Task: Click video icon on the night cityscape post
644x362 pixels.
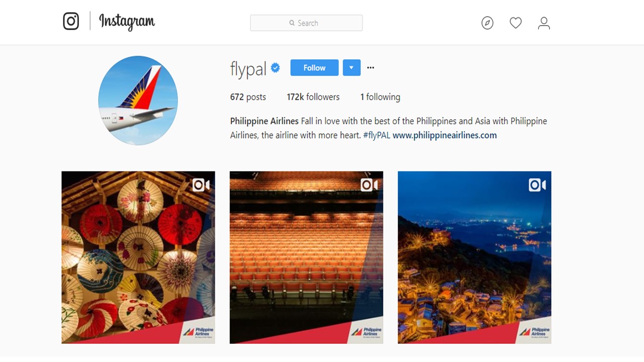Action: pyautogui.click(x=537, y=185)
